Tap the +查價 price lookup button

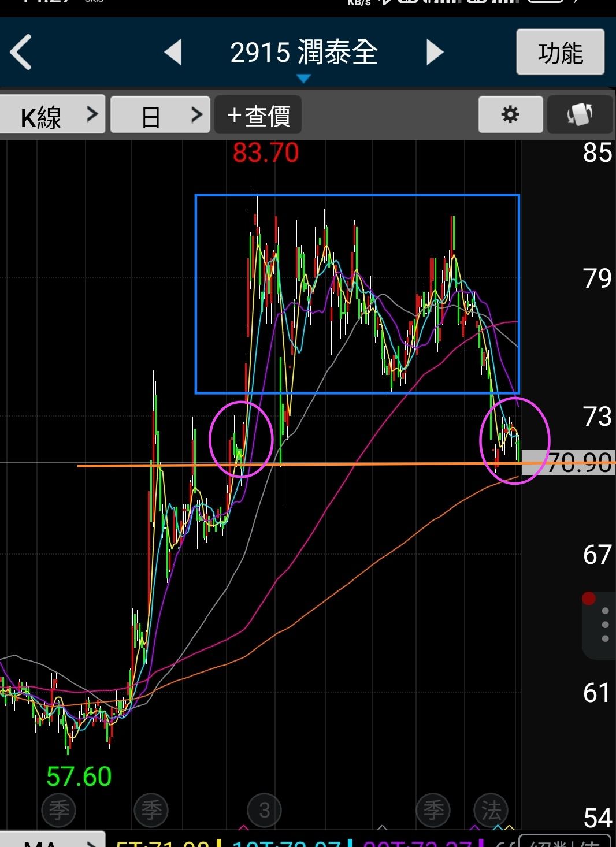[258, 116]
